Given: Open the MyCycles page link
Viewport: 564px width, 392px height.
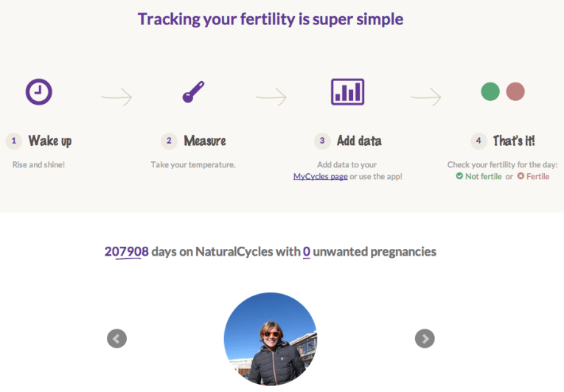Looking at the screenshot, I should (x=321, y=176).
